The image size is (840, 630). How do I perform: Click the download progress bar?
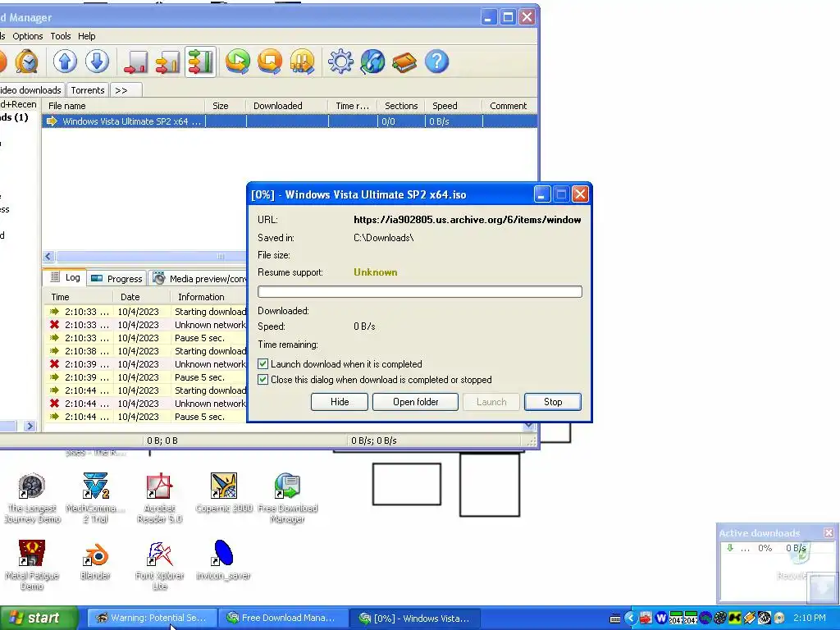420,291
